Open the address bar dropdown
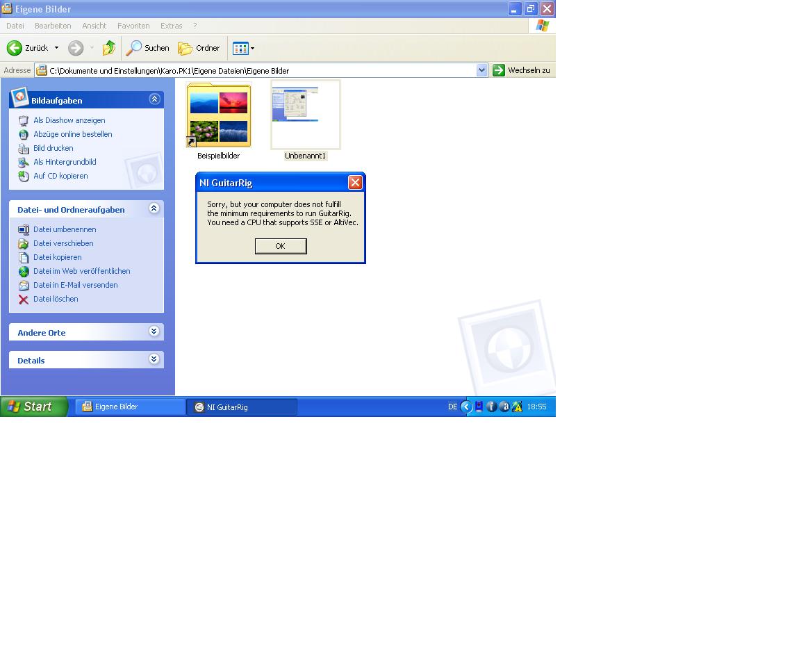This screenshot has width=808, height=672. pos(481,70)
